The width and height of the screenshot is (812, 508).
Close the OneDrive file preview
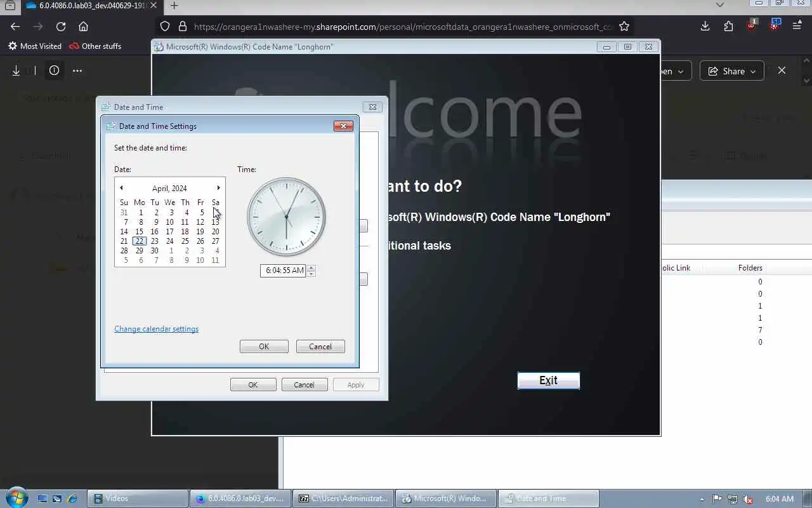[x=782, y=70]
